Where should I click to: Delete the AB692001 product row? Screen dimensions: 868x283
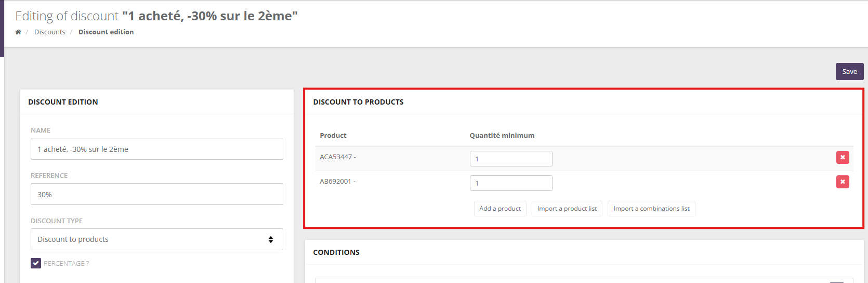pos(843,182)
